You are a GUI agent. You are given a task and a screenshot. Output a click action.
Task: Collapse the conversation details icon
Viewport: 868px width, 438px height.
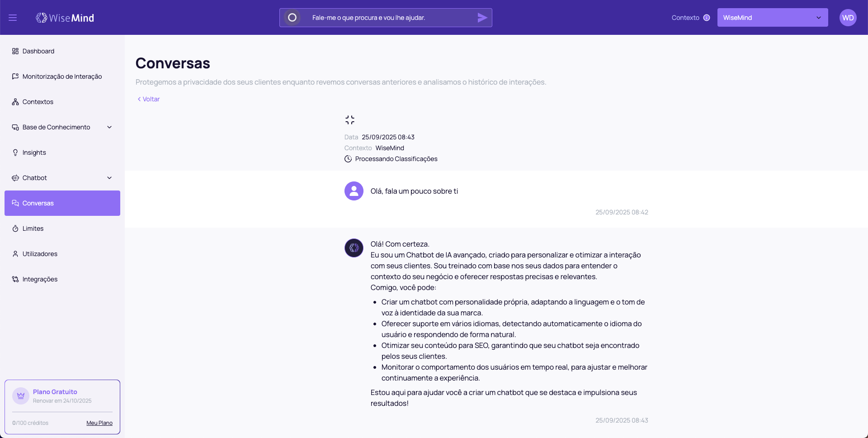tap(349, 120)
